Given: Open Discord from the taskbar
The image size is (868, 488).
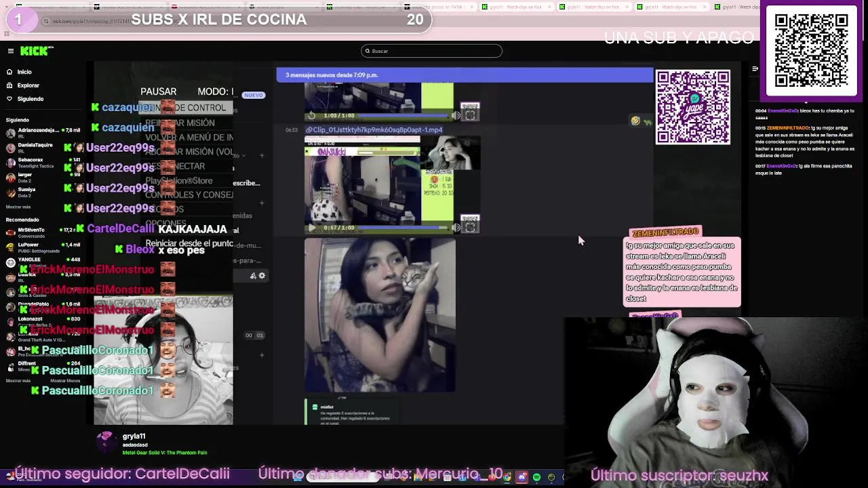Looking at the screenshot, I should coord(521,478).
